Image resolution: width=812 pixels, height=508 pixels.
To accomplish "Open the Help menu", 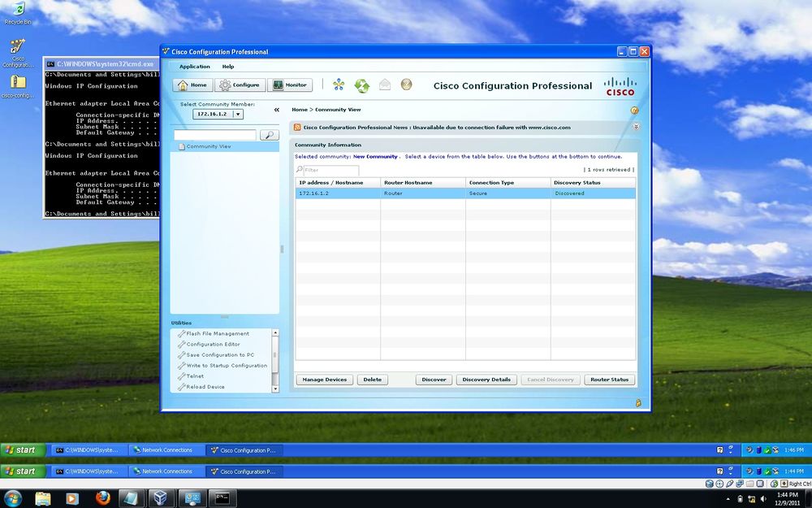I will [x=228, y=67].
